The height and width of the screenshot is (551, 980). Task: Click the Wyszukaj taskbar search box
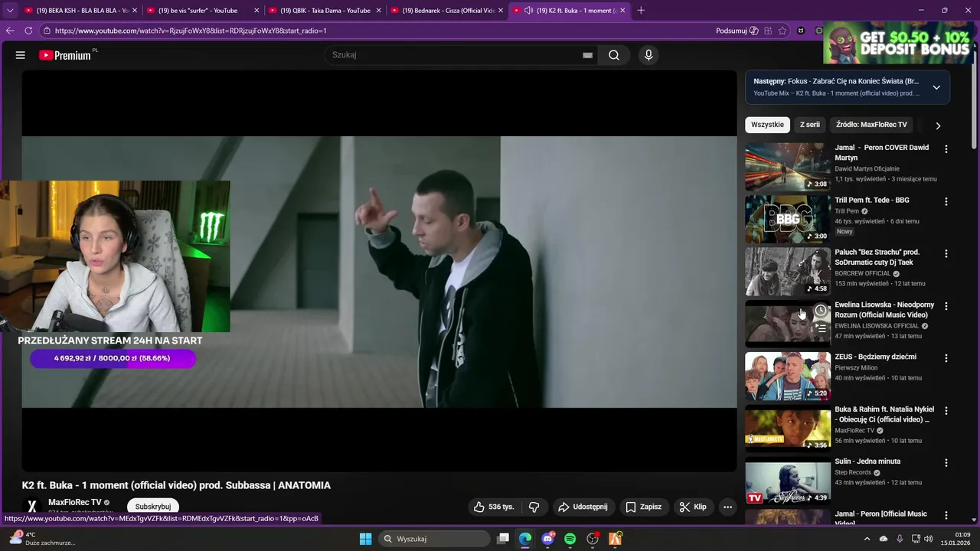(434, 539)
